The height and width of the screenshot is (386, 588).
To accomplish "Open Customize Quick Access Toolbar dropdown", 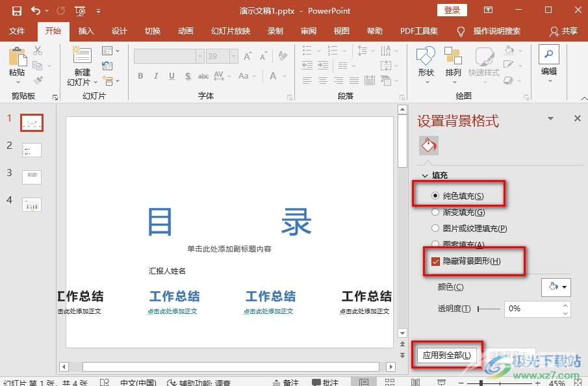I will pos(98,11).
